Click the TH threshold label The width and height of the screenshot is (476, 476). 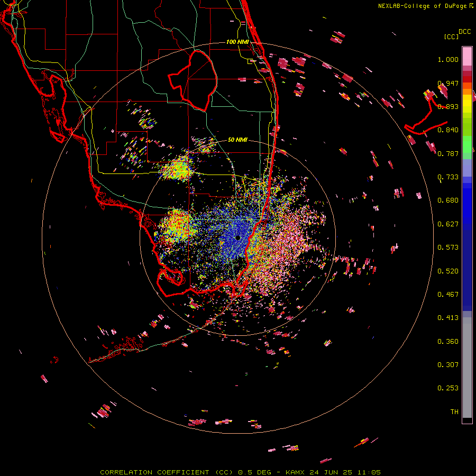pyautogui.click(x=454, y=412)
